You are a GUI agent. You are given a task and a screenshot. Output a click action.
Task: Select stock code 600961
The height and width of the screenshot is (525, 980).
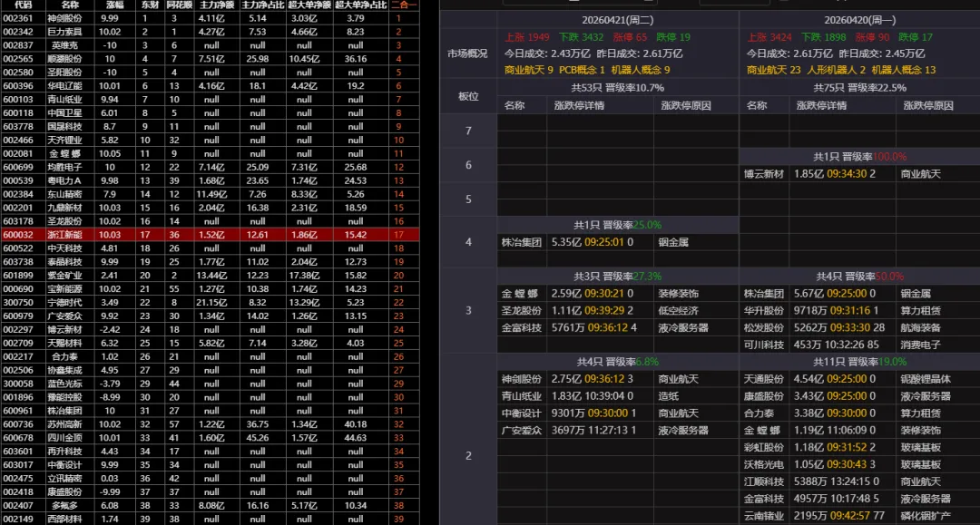click(18, 410)
